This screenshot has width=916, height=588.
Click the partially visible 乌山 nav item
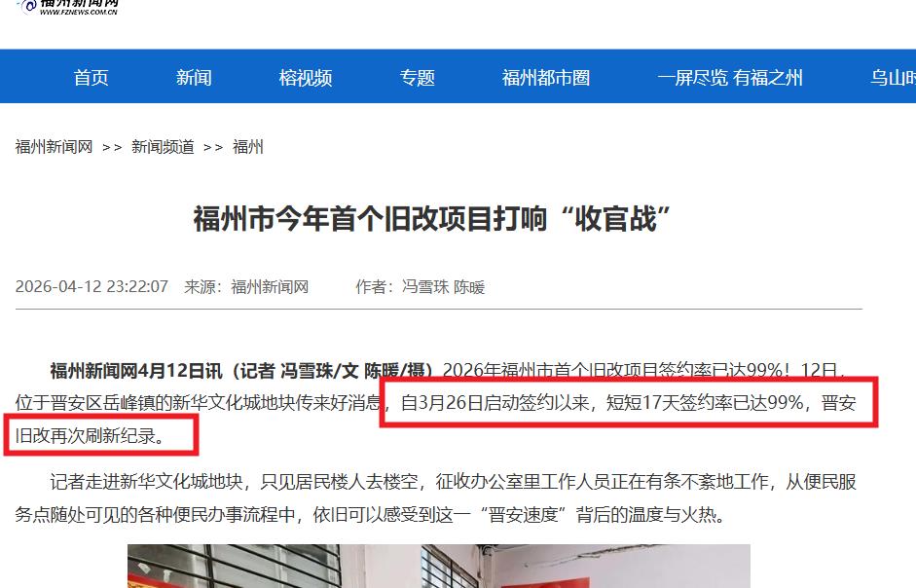[x=894, y=77]
